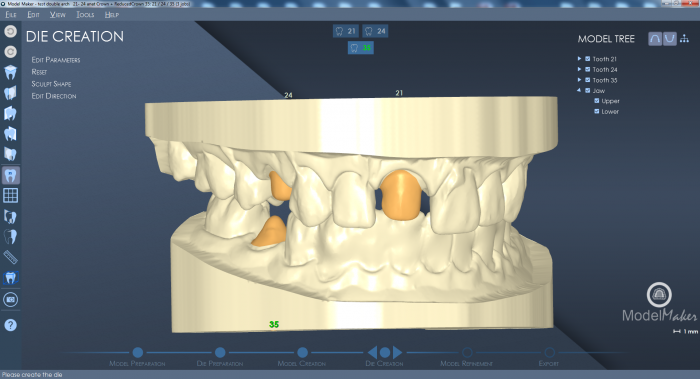This screenshot has width=700, height=379.
Task: Select the grid icon in left sidebar
Action: tap(10, 196)
